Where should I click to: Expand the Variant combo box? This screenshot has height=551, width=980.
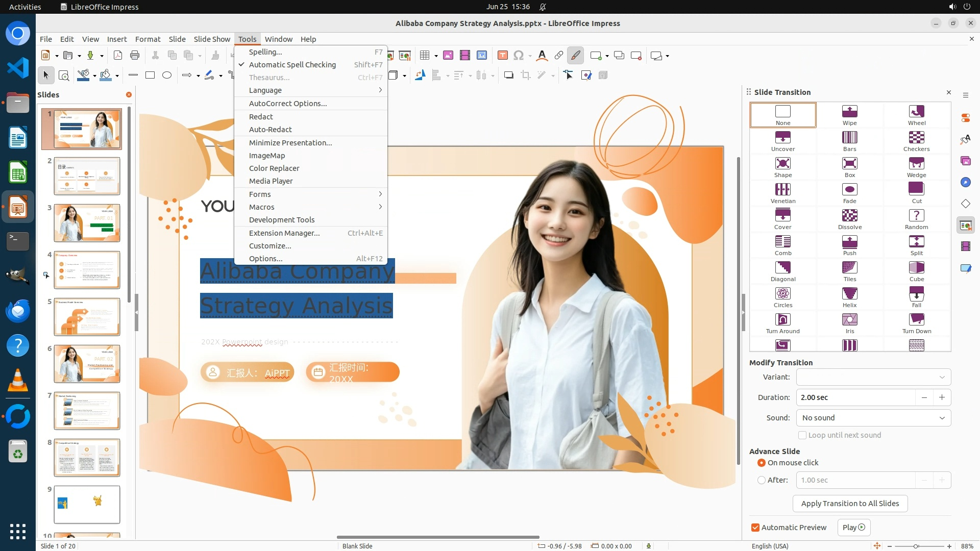pos(873,377)
